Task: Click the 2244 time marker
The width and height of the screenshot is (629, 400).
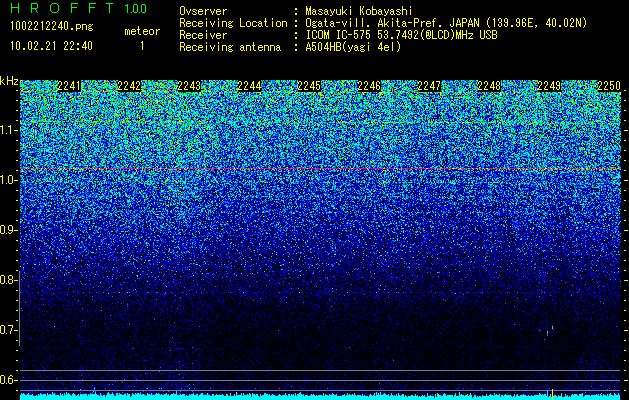Action: pyautogui.click(x=249, y=86)
